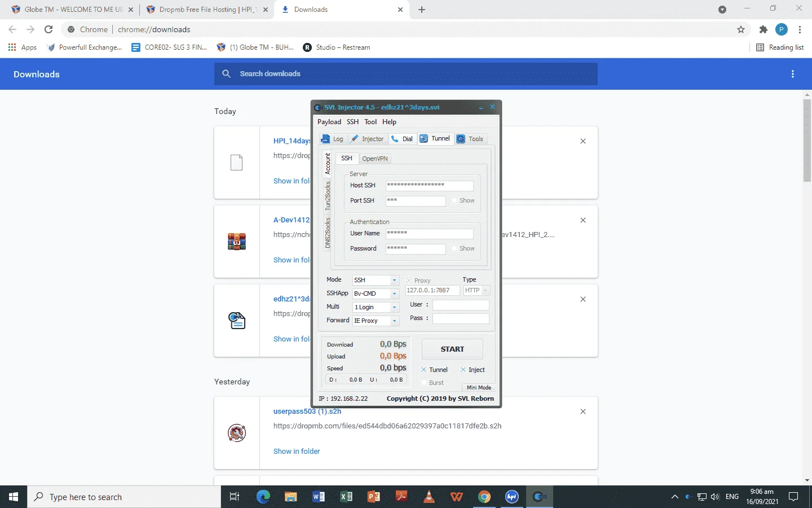This screenshot has width=812, height=508.
Task: Bookmark this page with the star icon
Action: point(741,29)
